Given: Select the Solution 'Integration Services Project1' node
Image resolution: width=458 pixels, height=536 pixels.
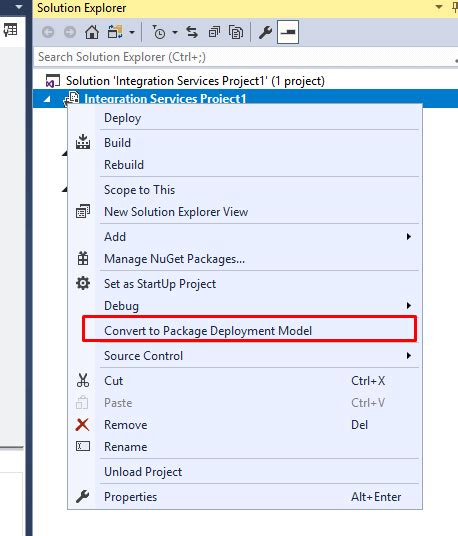Looking at the screenshot, I should (x=195, y=81).
